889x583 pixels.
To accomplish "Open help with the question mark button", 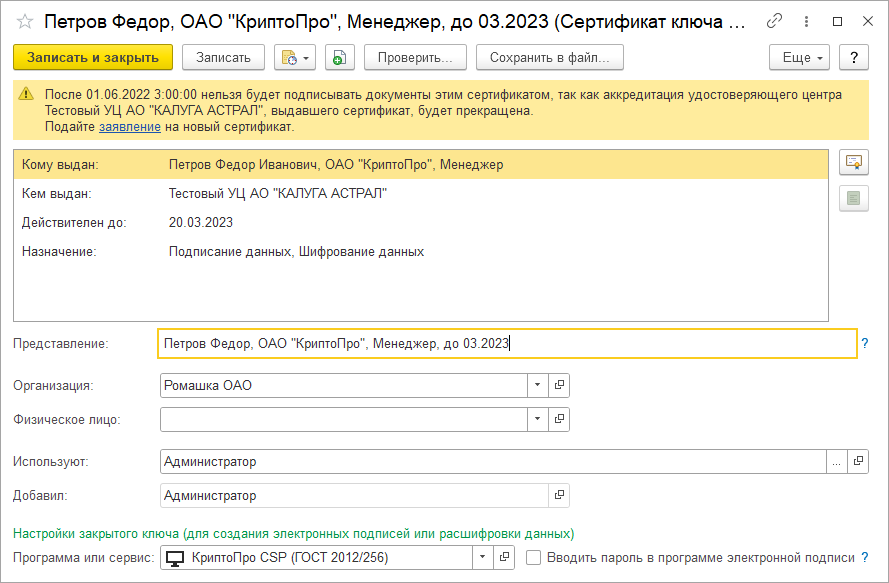I will [854, 57].
